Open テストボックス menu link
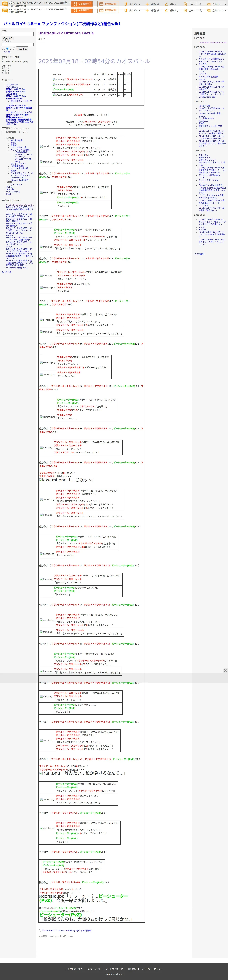 (13, 192)
